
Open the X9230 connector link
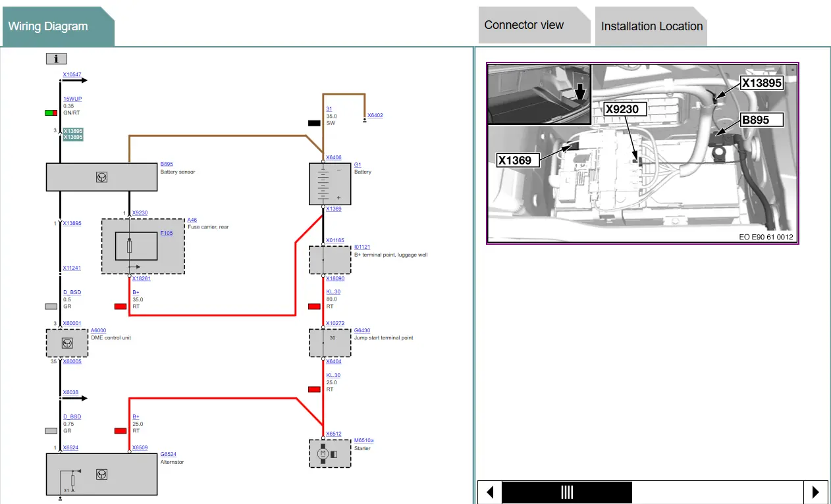tap(140, 213)
